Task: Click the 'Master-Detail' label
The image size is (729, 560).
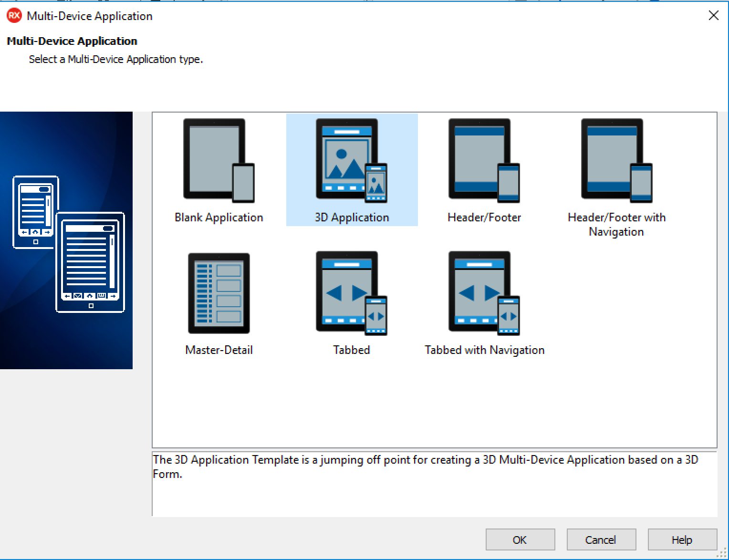Action: (x=219, y=350)
